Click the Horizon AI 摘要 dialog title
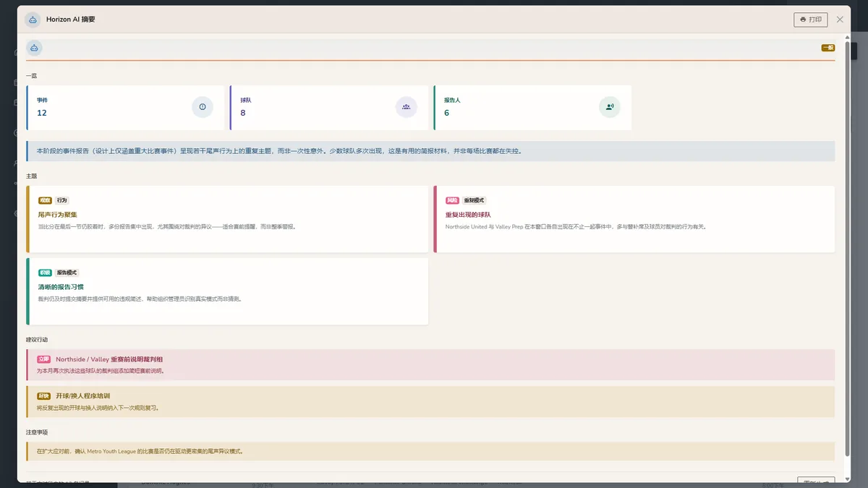 click(x=70, y=20)
